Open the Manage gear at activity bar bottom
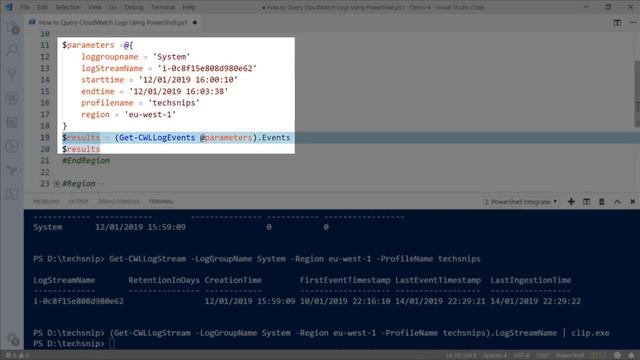 [x=12, y=339]
